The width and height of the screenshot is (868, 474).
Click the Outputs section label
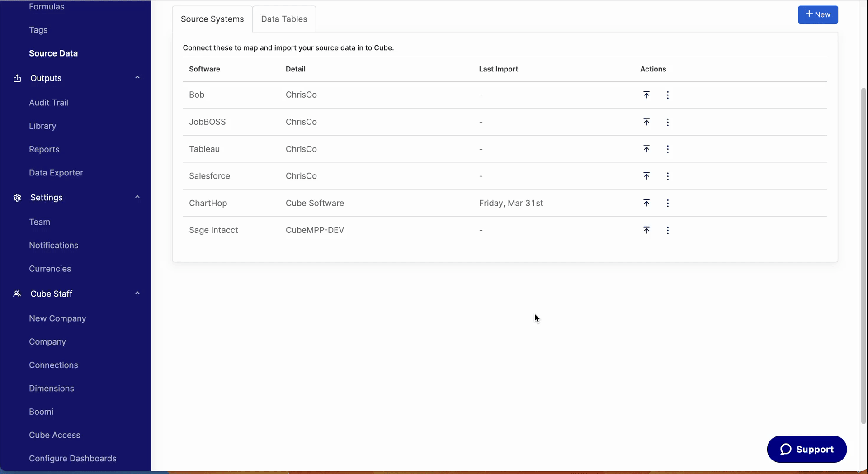(x=46, y=78)
